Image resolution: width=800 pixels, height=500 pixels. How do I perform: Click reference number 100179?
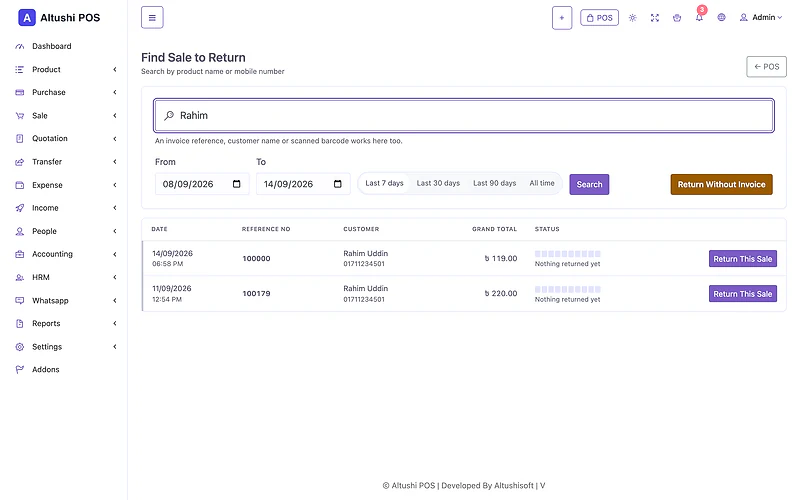click(x=256, y=294)
